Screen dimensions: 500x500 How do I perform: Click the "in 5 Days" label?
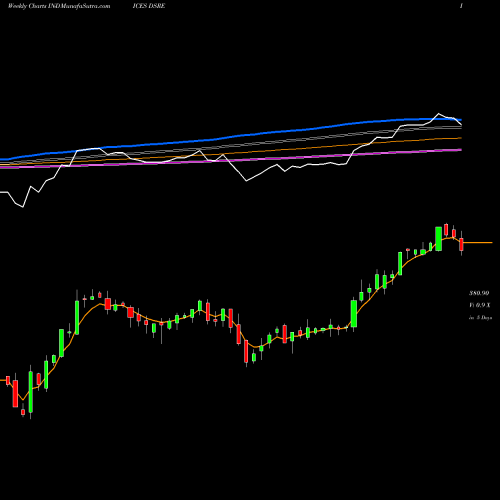[x=480, y=318]
